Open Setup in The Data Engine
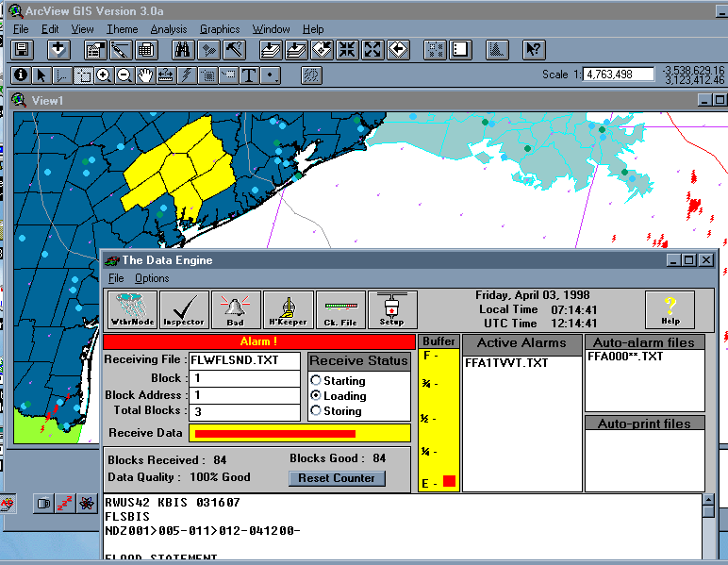728x565 pixels. [391, 309]
